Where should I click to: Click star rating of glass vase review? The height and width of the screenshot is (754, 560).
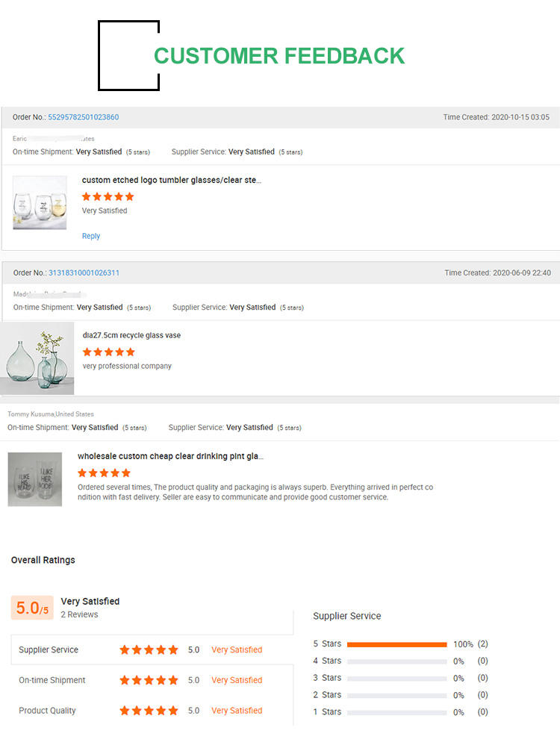[x=109, y=352]
